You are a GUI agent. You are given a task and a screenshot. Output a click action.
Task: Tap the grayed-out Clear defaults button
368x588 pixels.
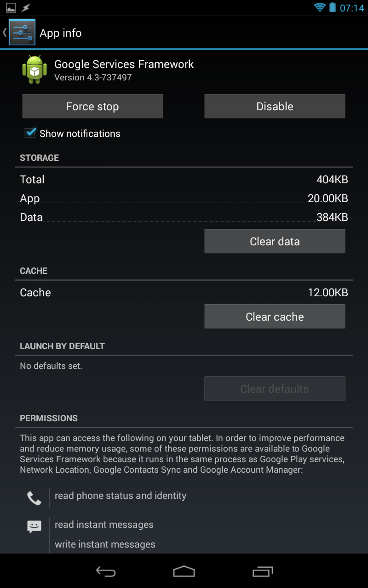tap(275, 389)
